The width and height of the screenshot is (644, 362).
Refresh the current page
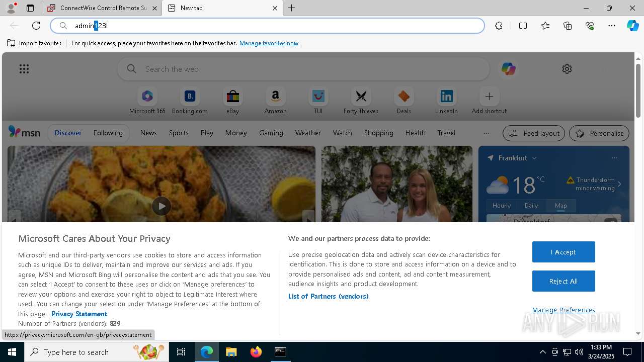36,26
